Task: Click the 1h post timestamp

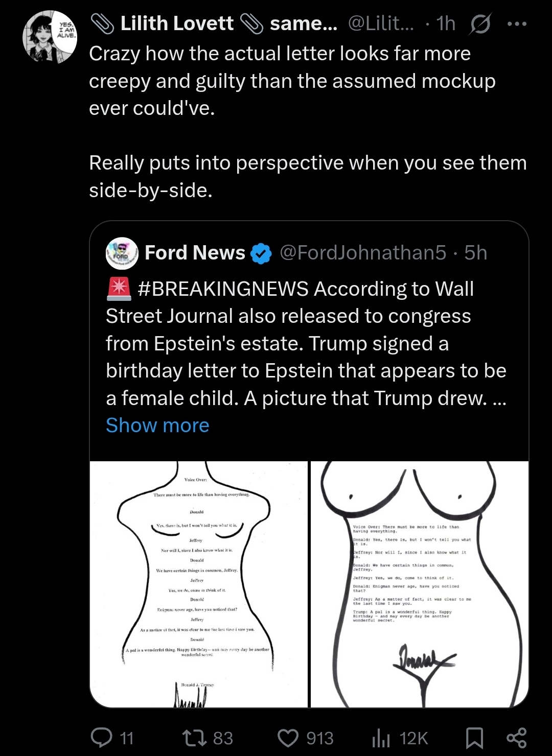Action: [x=446, y=23]
